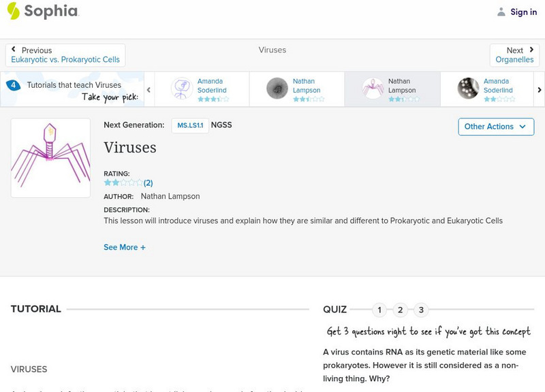Jump to quiz question 3
This screenshot has height=392, width=545.
tap(421, 310)
